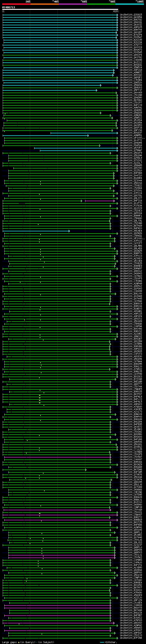Click the cyan alignment bar for Q5PT37

[50, 90]
